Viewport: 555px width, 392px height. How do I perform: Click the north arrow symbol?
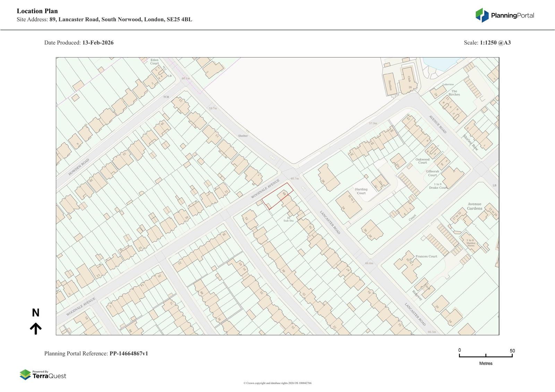point(36,328)
